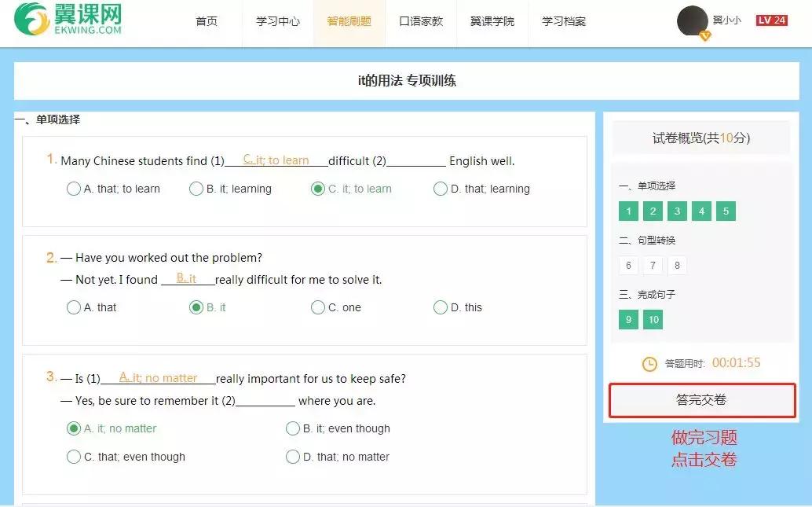Viewport: 812px width, 507px height.
Task: Click the LV 24 level badge
Action: tap(771, 20)
